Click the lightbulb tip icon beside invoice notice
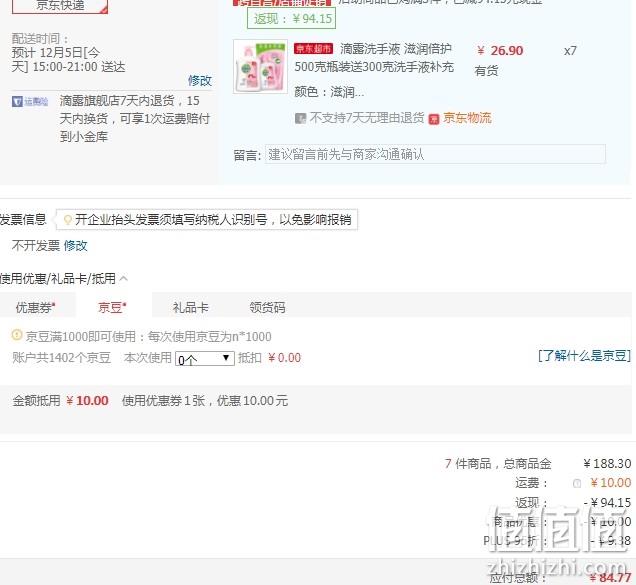Screen dimensions: 636x585 coord(68,220)
